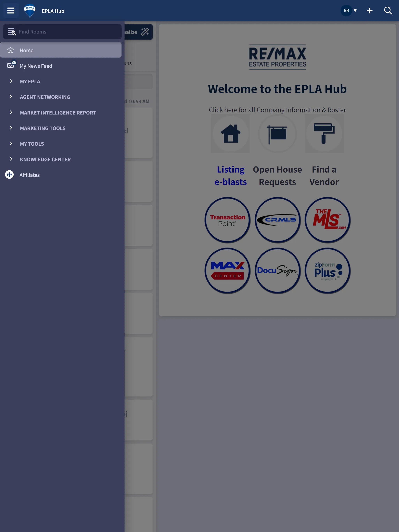Close the hamburger navigation menu
This screenshot has width=399, height=532.
coord(11,11)
